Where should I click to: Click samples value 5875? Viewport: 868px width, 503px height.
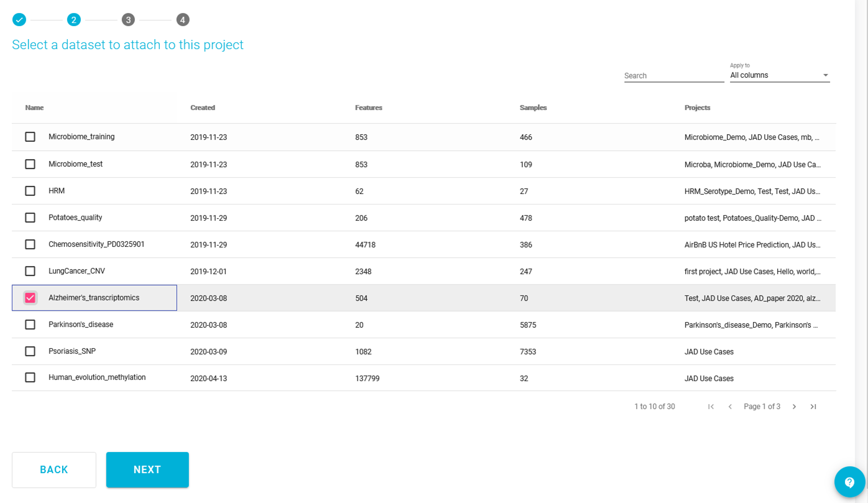pyautogui.click(x=528, y=325)
